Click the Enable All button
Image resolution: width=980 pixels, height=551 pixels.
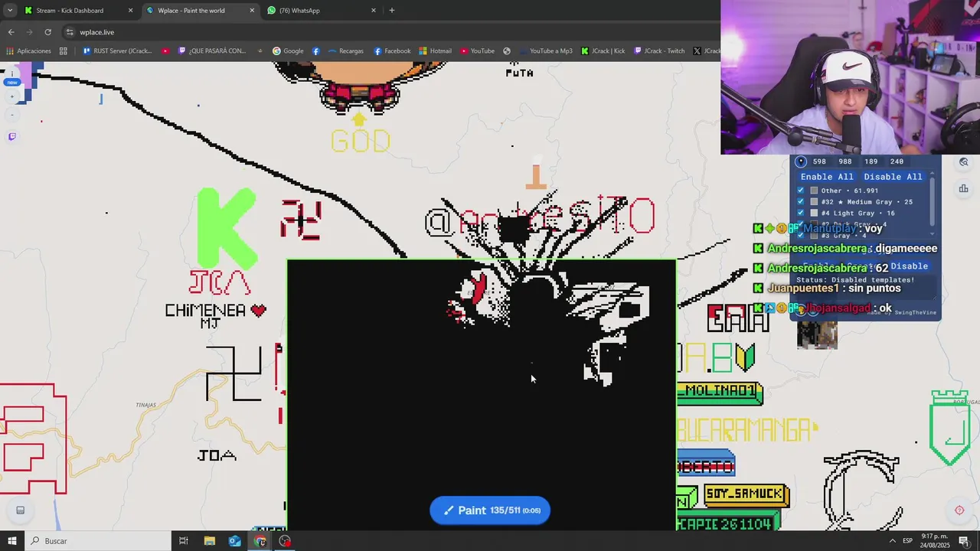(x=827, y=177)
